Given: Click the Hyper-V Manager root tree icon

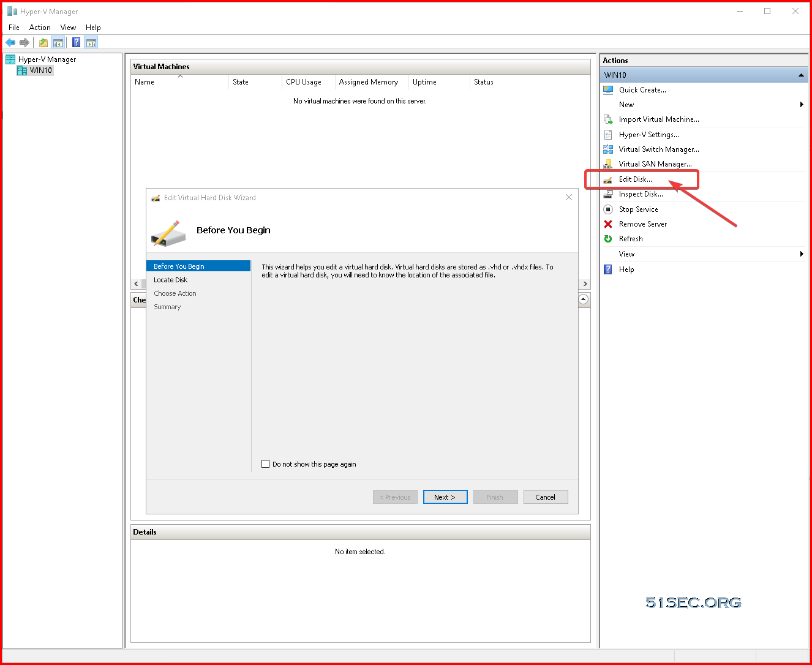Looking at the screenshot, I should 10,59.
